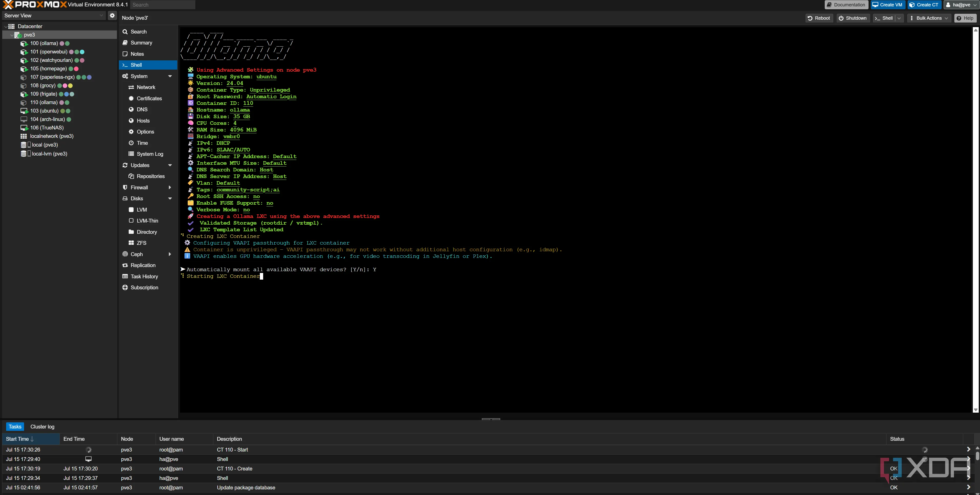This screenshot has width=980, height=495.
Task: Click the toolbar Shell button
Action: pyautogui.click(x=884, y=18)
